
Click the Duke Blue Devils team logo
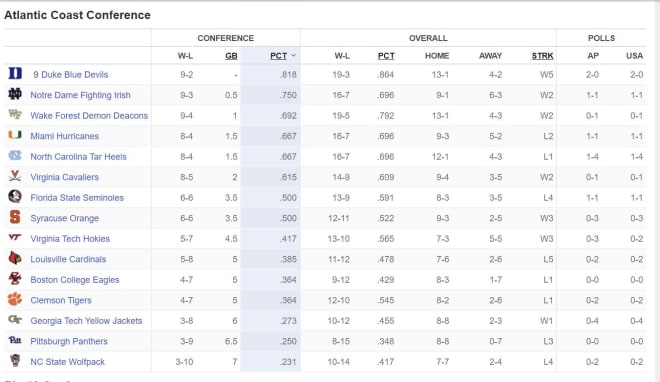pos(15,74)
